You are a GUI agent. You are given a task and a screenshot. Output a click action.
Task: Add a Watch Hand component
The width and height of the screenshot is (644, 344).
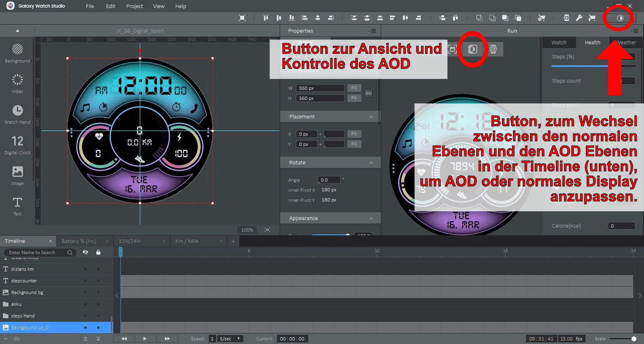pos(17,114)
